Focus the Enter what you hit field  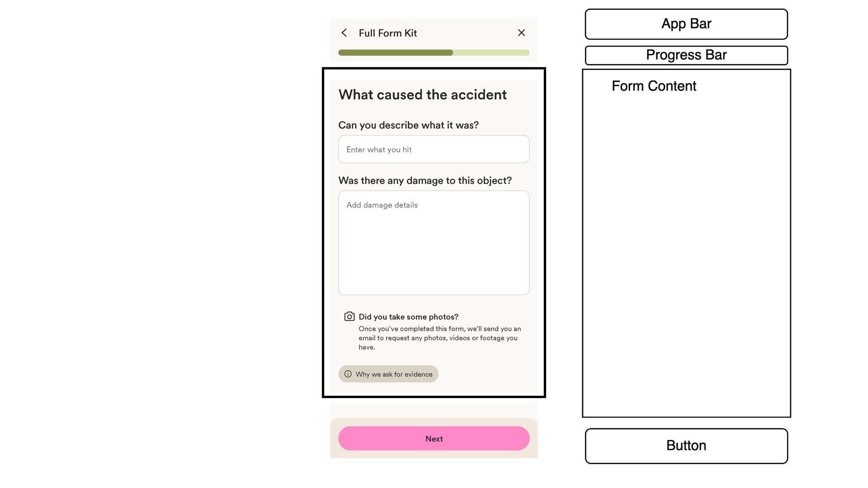click(434, 150)
